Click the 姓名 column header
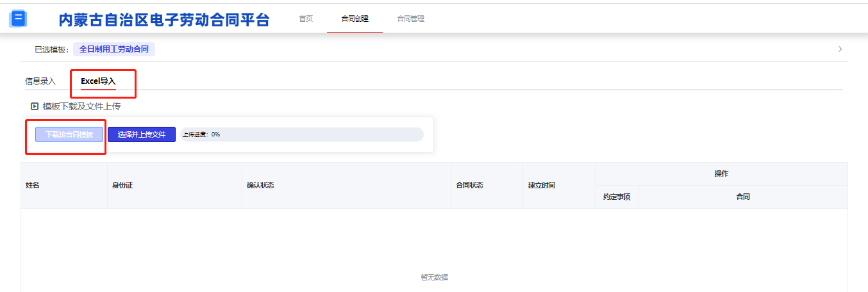This screenshot has height=292, width=868. (33, 185)
